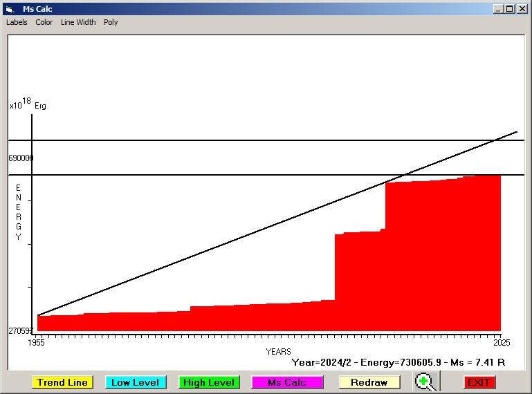This screenshot has width=532, height=394.
Task: Click the Redraw button
Action: [x=369, y=382]
